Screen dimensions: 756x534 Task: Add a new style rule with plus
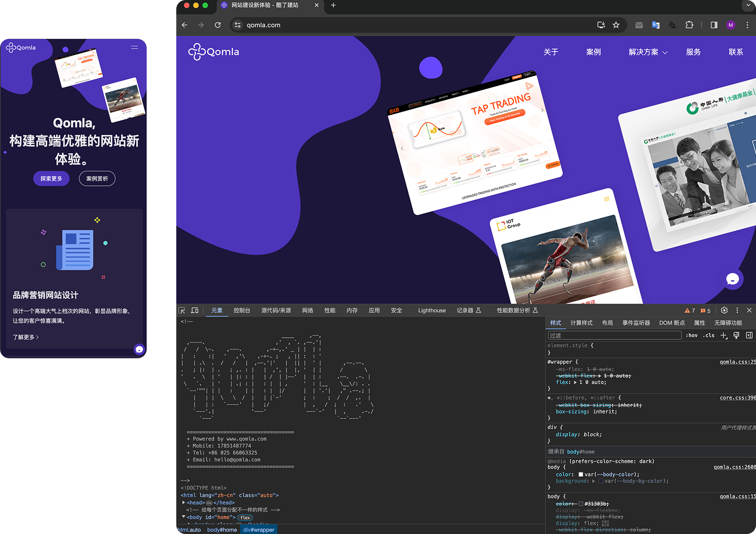click(724, 335)
